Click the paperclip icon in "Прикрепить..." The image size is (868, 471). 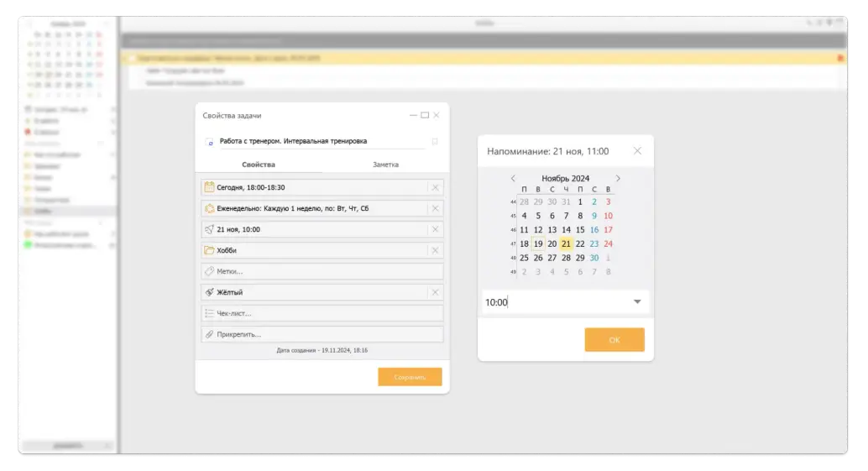tap(209, 334)
